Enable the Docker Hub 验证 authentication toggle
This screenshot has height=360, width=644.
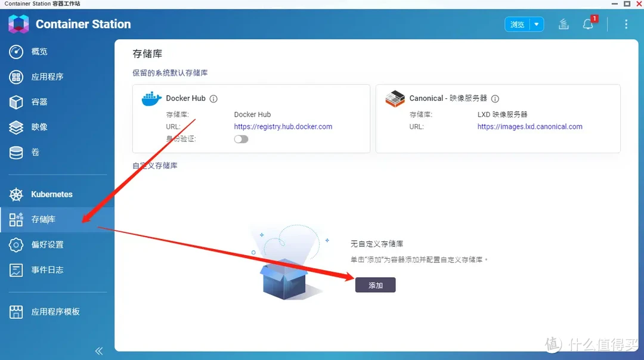coord(241,138)
